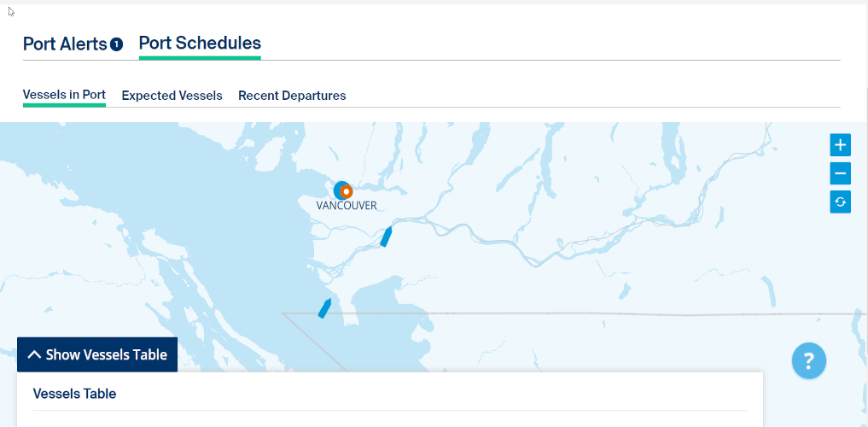Click the Port Alerts notification badge

[x=116, y=44]
